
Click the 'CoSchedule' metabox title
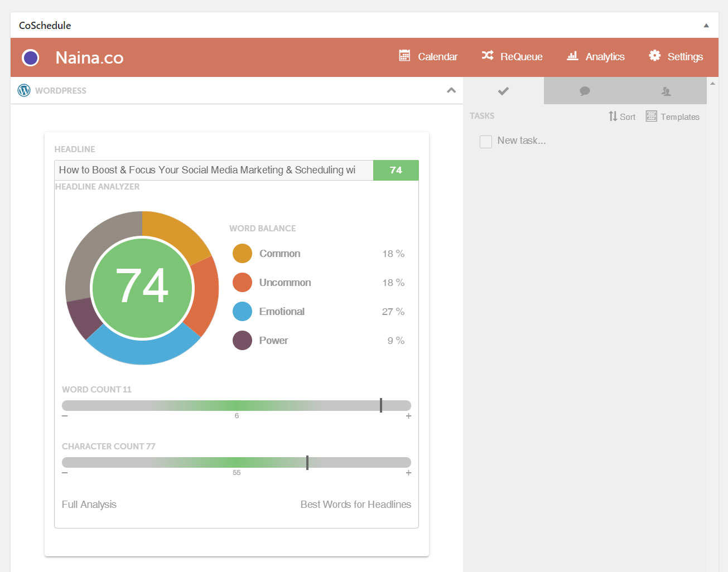45,26
